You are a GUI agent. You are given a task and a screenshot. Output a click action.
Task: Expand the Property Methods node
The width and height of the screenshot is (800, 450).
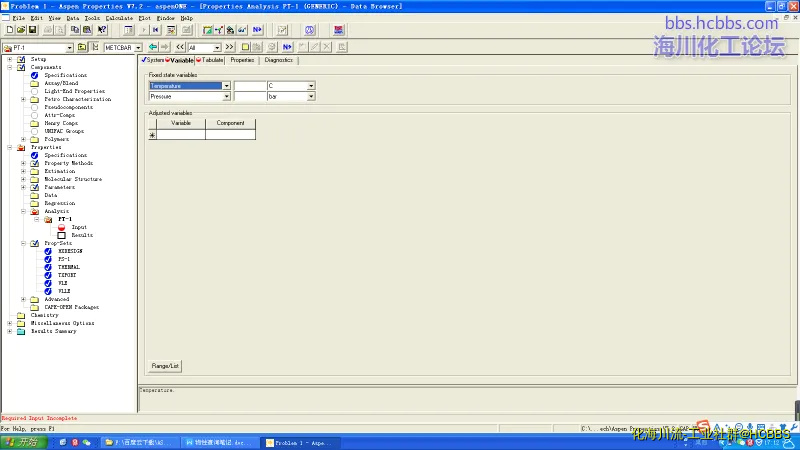point(23,163)
